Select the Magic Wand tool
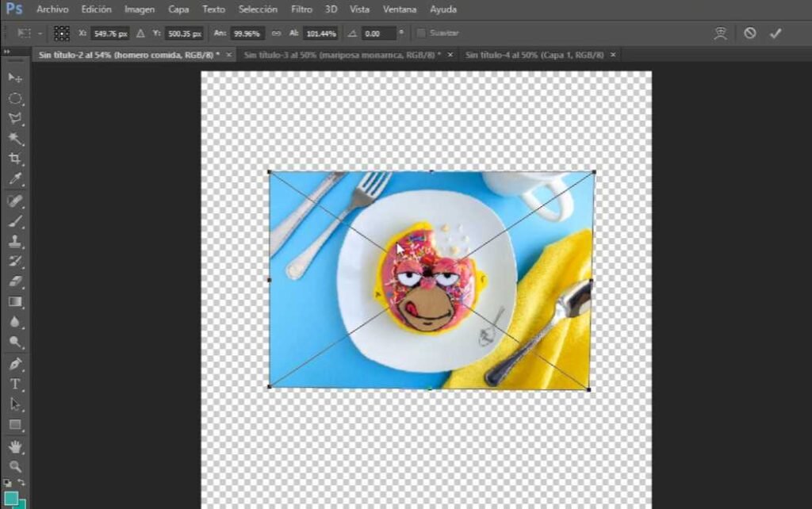 click(15, 138)
